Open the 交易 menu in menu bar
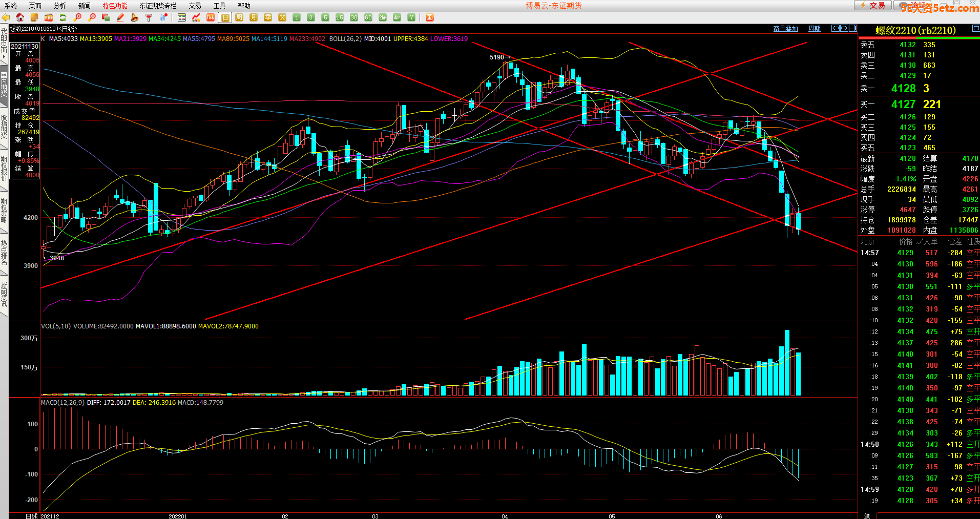Image resolution: width=980 pixels, height=519 pixels. pos(195,6)
